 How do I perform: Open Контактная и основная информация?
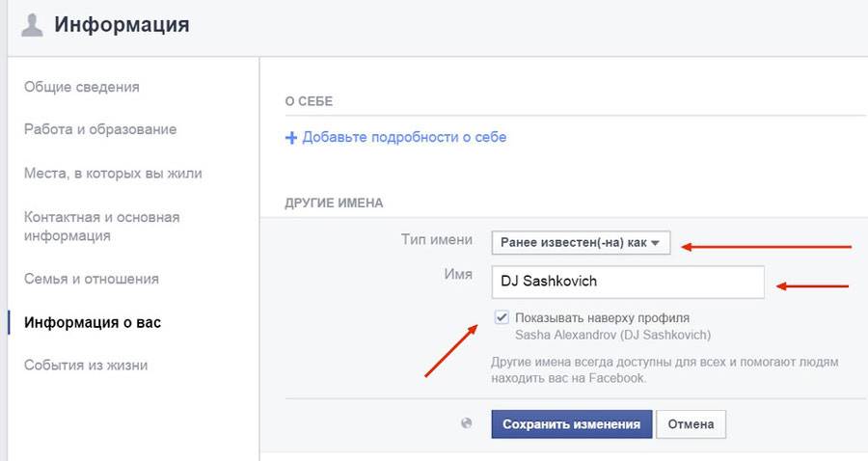(x=101, y=227)
